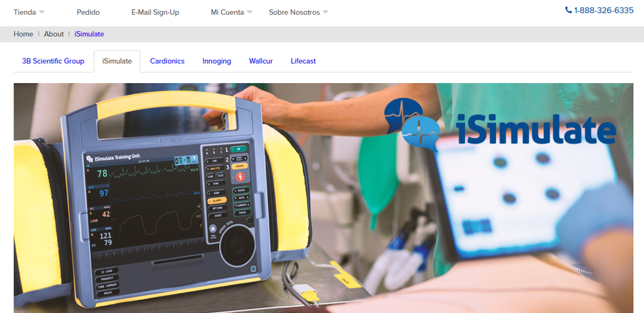This screenshot has height=313, width=644.
Task: Click the orange ALARMS button on the monitor
Action: [216, 200]
